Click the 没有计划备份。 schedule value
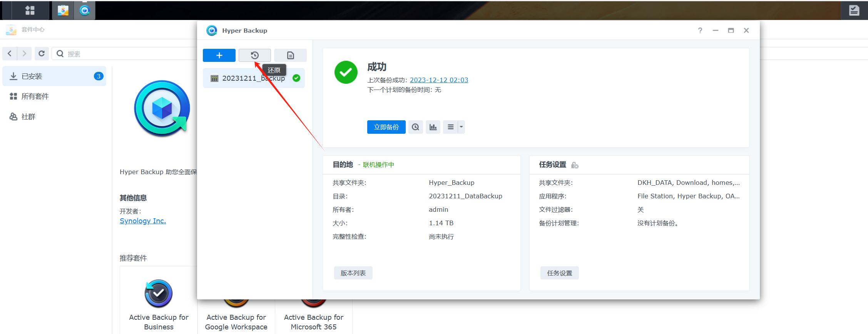Image resolution: width=868 pixels, height=334 pixels. [657, 223]
